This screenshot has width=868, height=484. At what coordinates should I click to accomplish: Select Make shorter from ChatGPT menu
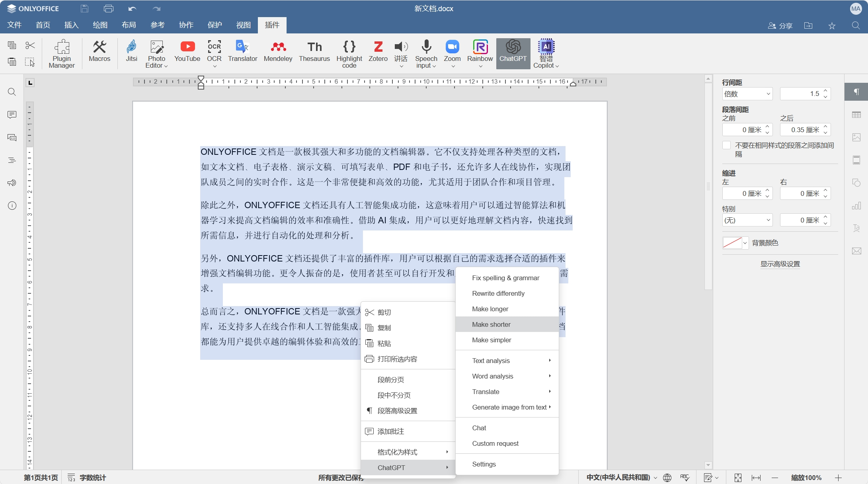coord(507,324)
